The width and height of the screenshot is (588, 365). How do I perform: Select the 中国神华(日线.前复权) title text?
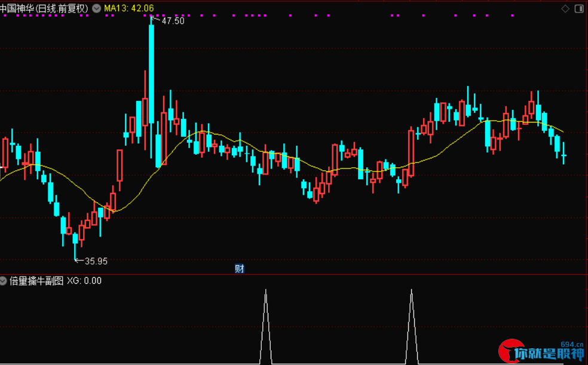pos(44,8)
